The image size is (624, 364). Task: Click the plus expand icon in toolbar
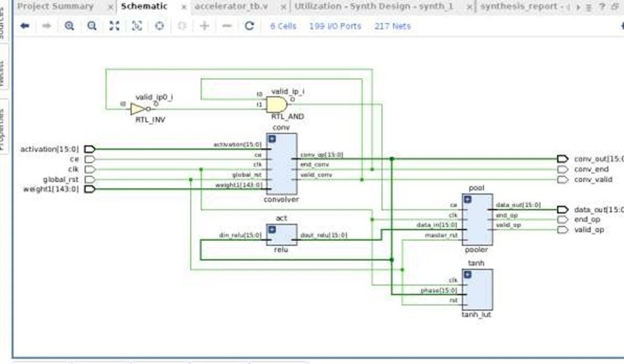204,26
